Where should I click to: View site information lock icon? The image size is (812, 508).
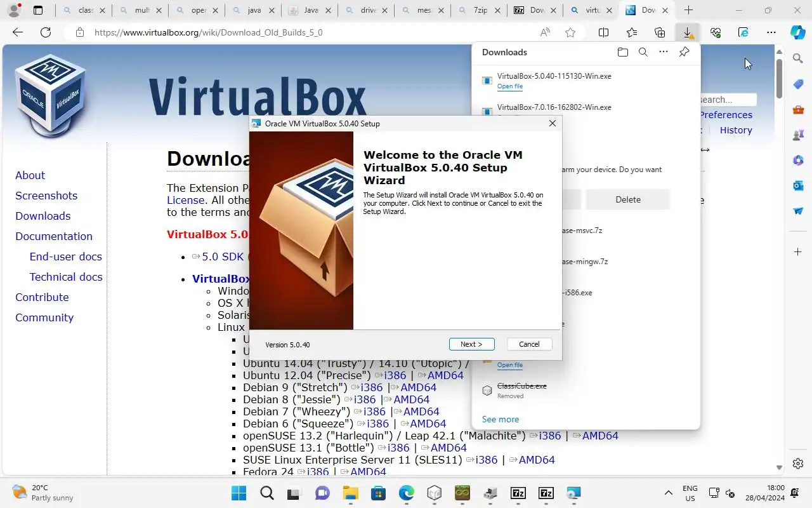[79, 32]
